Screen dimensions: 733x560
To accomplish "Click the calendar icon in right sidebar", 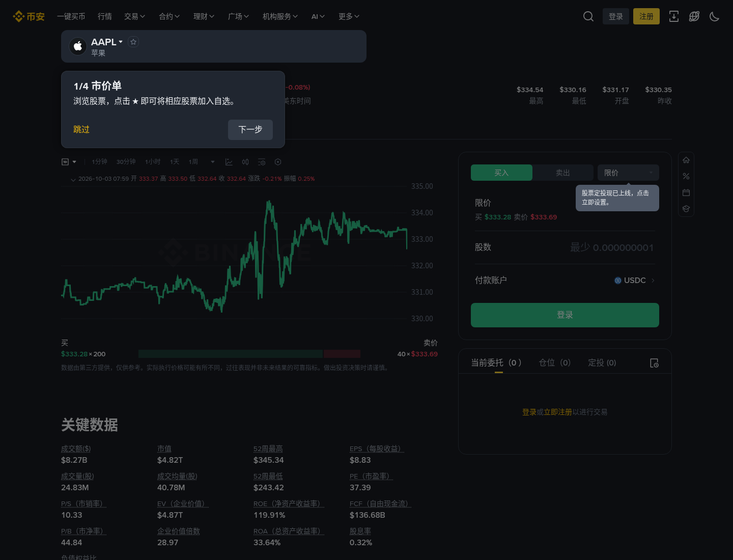I will tap(686, 192).
